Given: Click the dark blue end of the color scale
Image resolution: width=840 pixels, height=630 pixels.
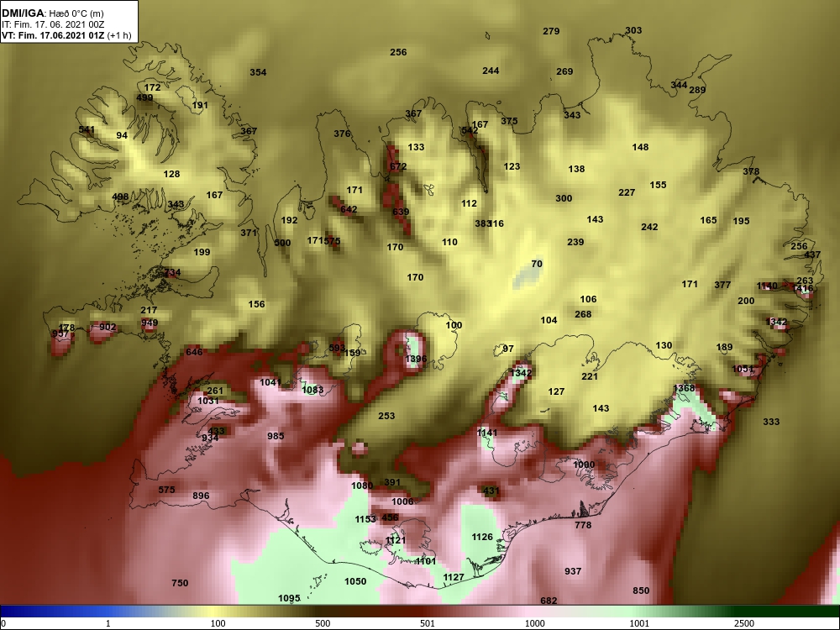Looking at the screenshot, I should click(x=11, y=612).
